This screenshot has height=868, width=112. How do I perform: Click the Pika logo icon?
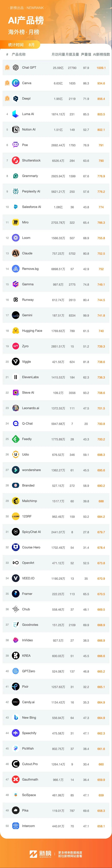pyautogui.click(x=15, y=811)
